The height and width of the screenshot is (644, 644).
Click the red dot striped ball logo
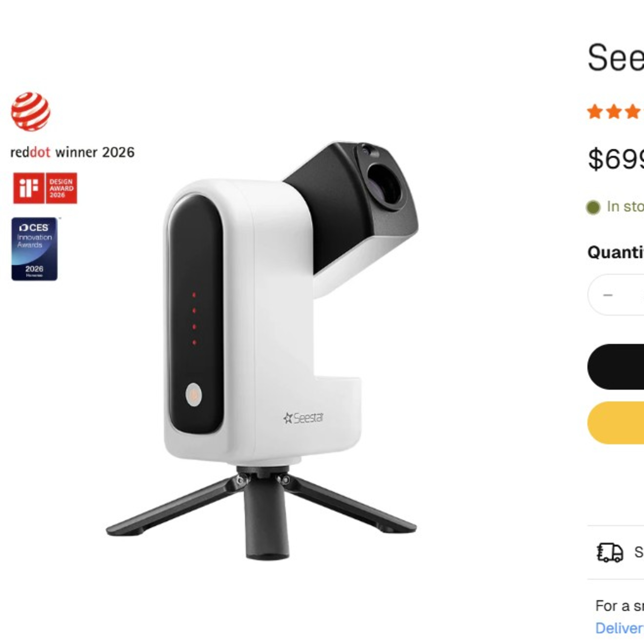coord(31,112)
